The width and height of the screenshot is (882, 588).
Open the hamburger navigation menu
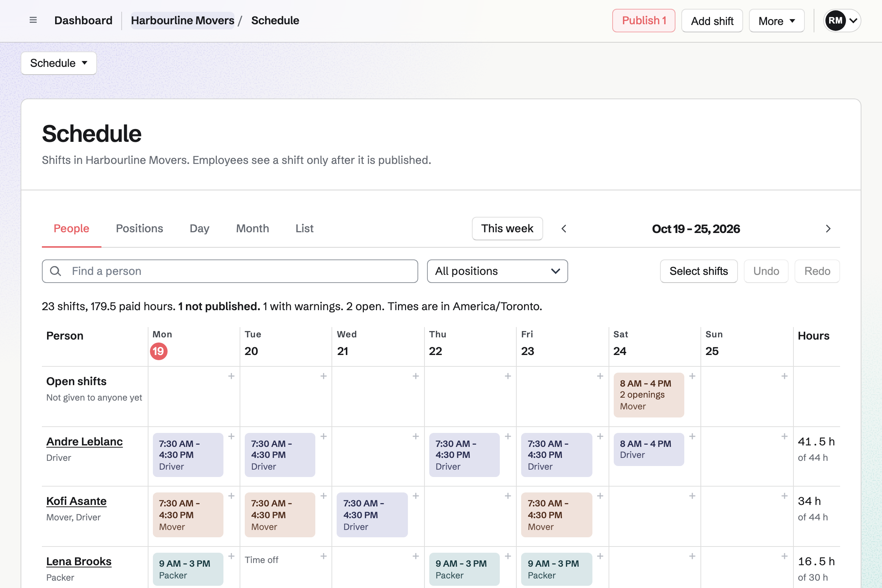[33, 20]
